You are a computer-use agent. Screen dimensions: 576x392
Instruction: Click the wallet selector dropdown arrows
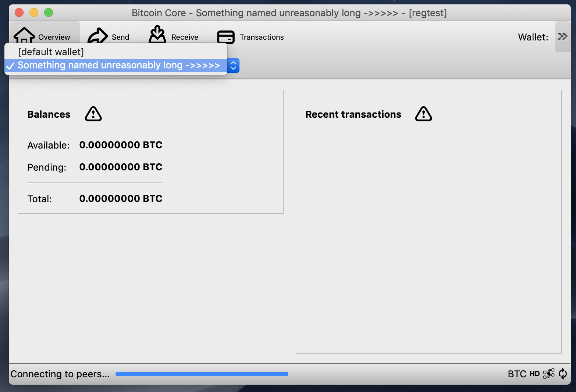click(x=233, y=65)
